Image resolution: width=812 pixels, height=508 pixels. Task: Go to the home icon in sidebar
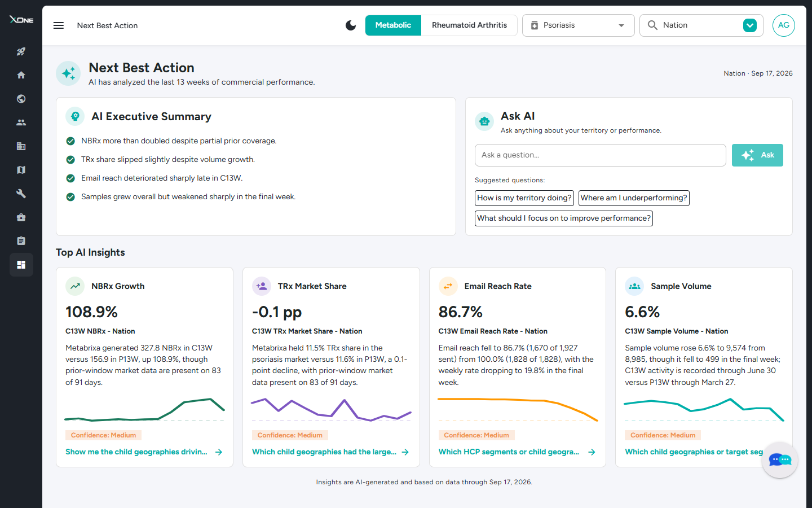(x=21, y=75)
